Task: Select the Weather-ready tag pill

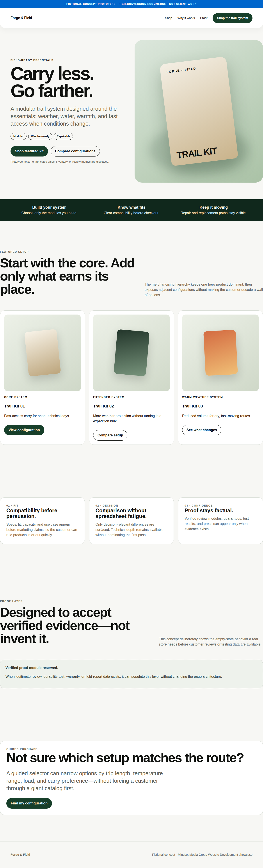Action: 40,137
